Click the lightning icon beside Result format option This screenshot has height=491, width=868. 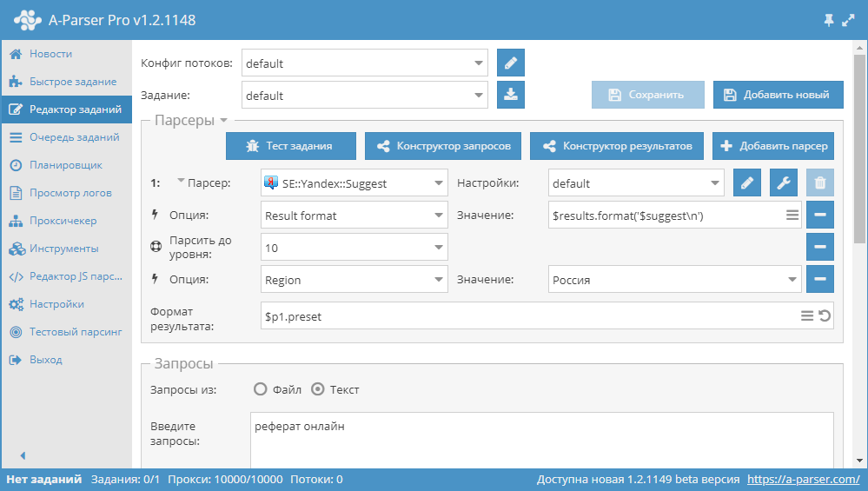tap(155, 215)
